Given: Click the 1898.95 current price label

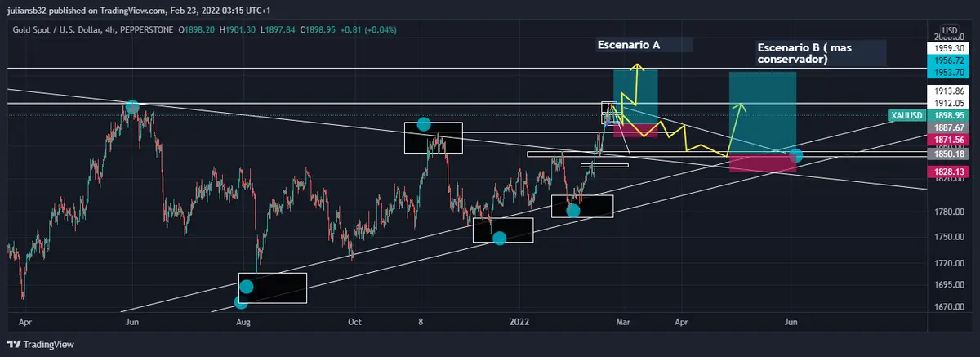Looking at the screenshot, I should click(947, 116).
